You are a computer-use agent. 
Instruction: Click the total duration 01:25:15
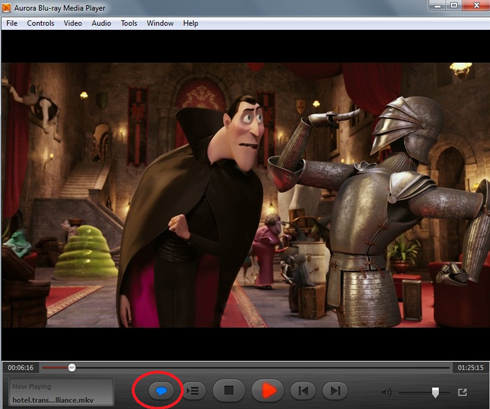click(470, 368)
